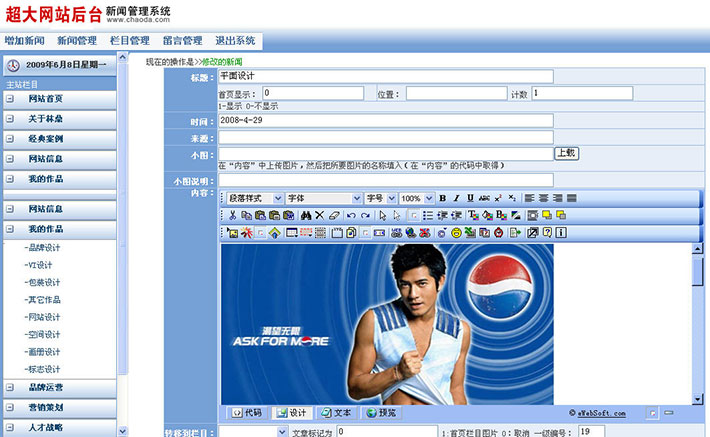Screen dimensions: 710x437
Task: Open the -网站设计 sidebar link
Action: tap(44, 317)
